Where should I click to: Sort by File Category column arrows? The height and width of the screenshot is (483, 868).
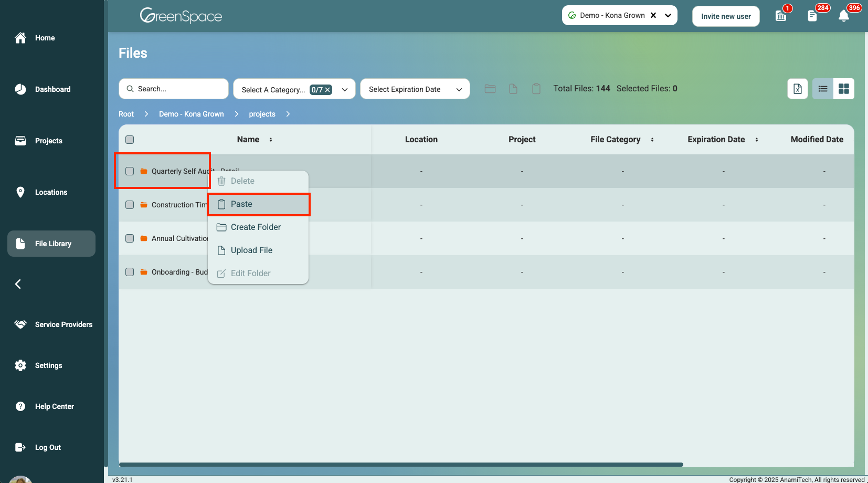tap(652, 140)
